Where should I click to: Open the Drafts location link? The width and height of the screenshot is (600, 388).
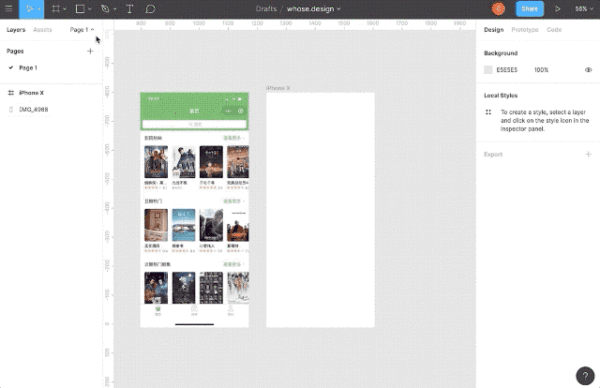266,9
